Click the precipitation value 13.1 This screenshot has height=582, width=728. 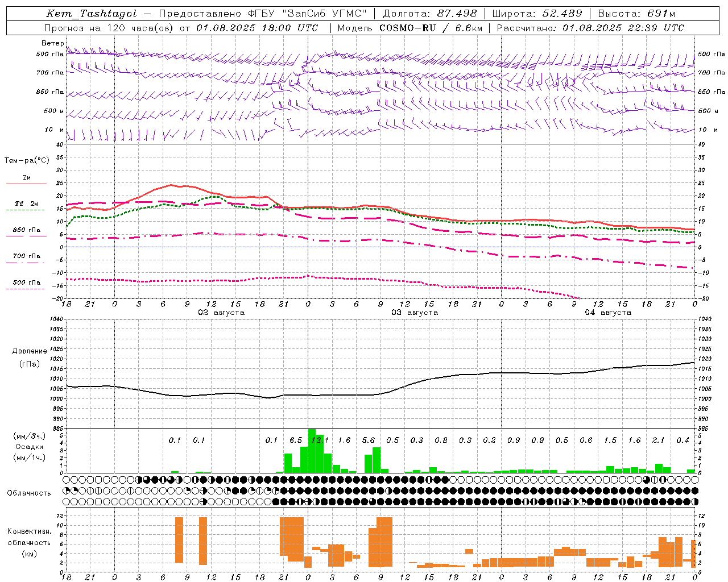pyautogui.click(x=320, y=440)
